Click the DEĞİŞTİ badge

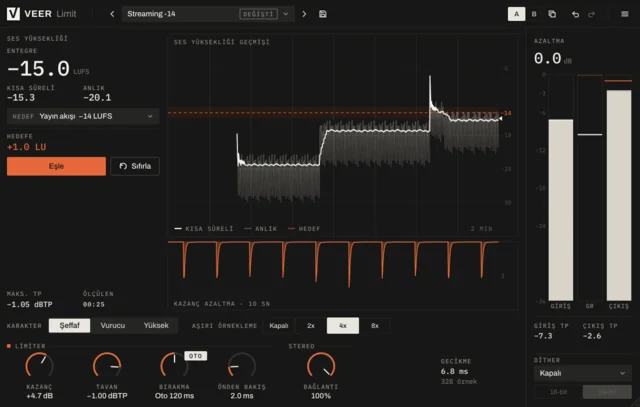point(258,14)
